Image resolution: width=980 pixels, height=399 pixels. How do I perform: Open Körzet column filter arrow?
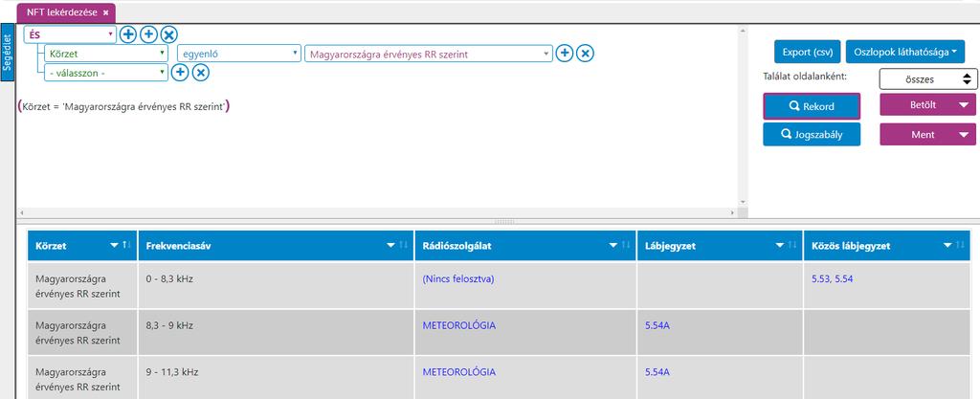(x=115, y=245)
